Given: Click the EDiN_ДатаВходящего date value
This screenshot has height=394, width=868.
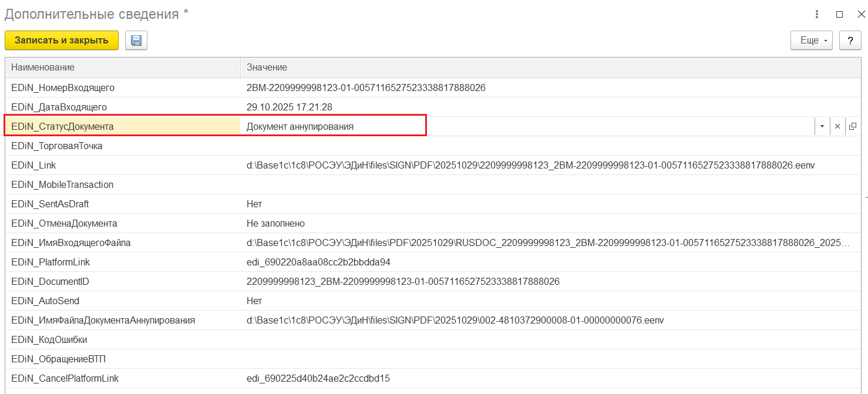Looking at the screenshot, I should point(290,107).
